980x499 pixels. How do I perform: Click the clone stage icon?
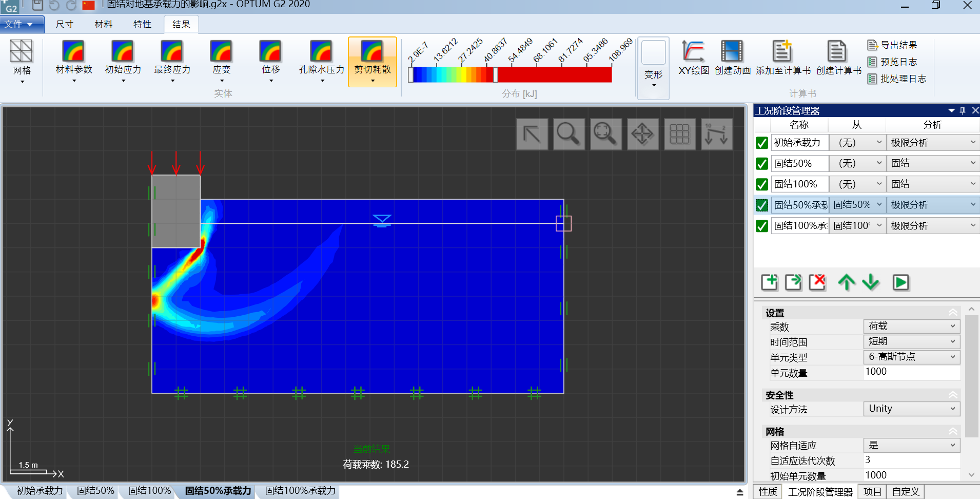coord(793,282)
